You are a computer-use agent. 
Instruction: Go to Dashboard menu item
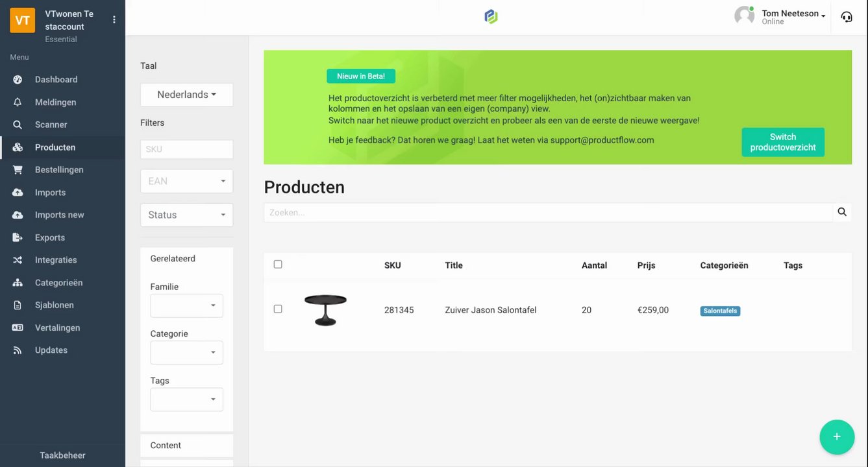[x=62, y=80]
